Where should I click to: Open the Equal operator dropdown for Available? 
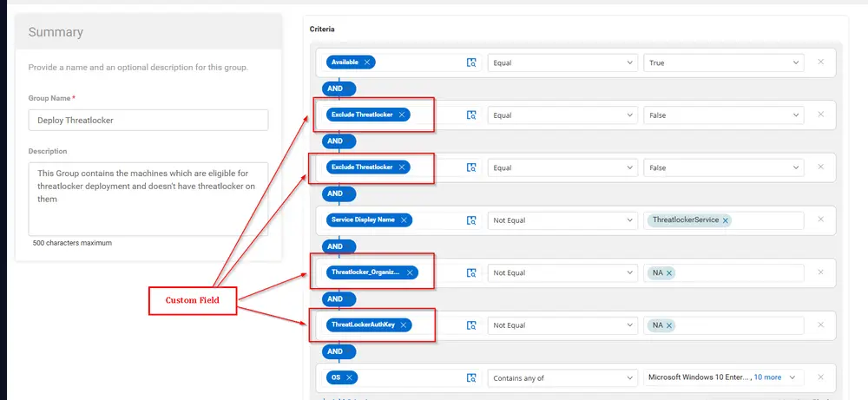562,62
